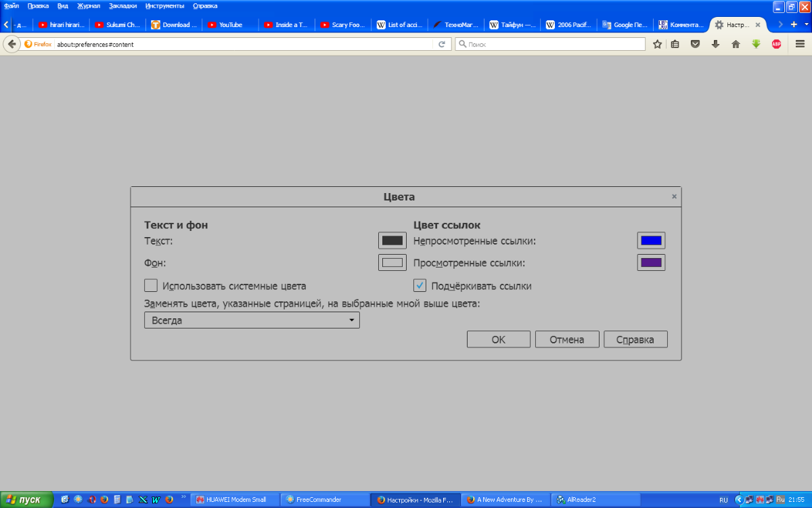
Task: Open the Pocket icon in toolbar
Action: pyautogui.click(x=695, y=44)
